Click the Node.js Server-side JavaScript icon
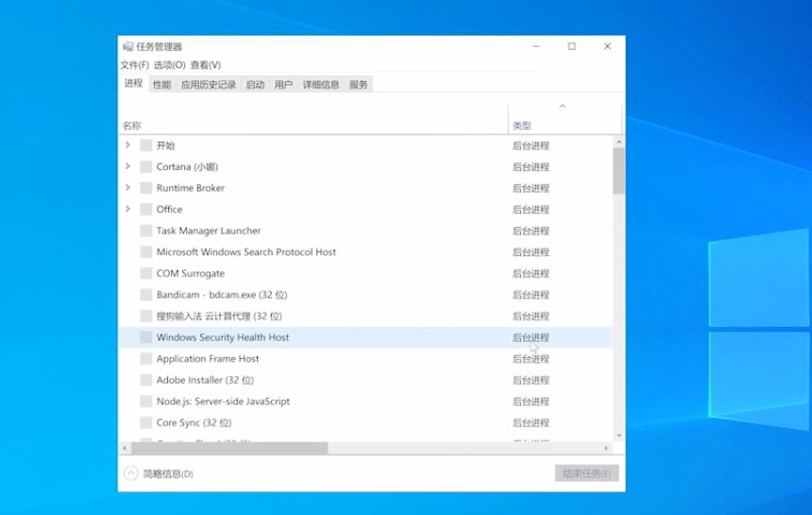This screenshot has height=515, width=812. (x=146, y=402)
